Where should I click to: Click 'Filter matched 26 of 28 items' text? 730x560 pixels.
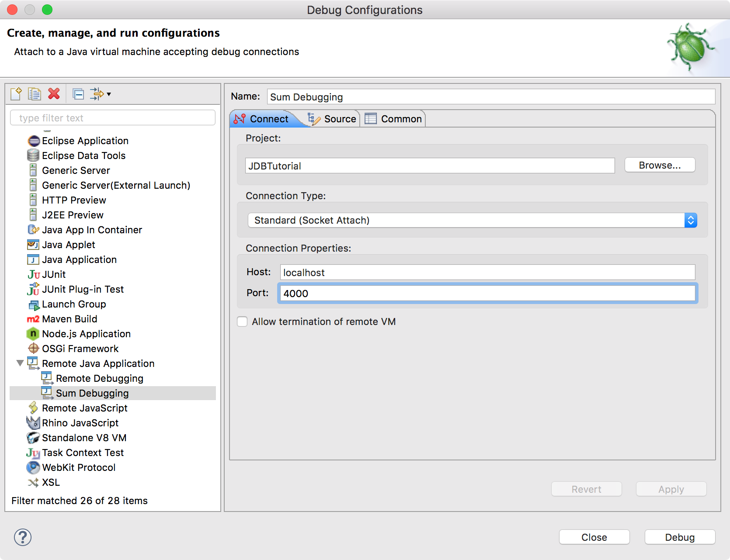(80, 501)
